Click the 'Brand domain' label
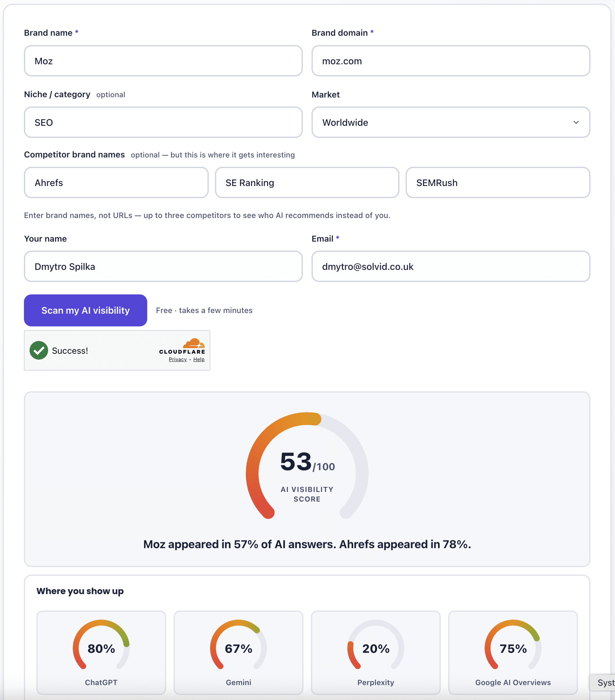615x700 pixels. point(340,33)
